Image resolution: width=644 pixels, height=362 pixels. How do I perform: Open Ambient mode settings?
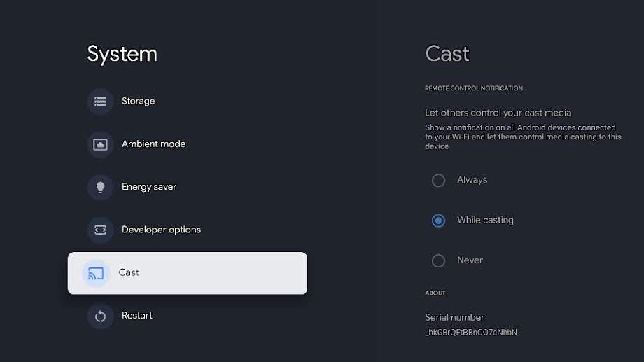tap(153, 144)
